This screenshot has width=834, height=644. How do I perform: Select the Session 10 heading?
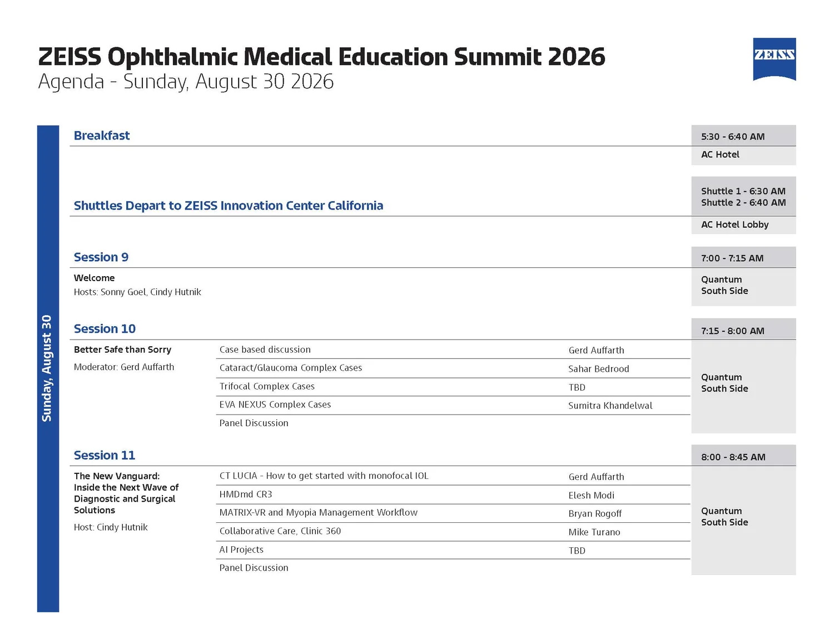coord(105,329)
